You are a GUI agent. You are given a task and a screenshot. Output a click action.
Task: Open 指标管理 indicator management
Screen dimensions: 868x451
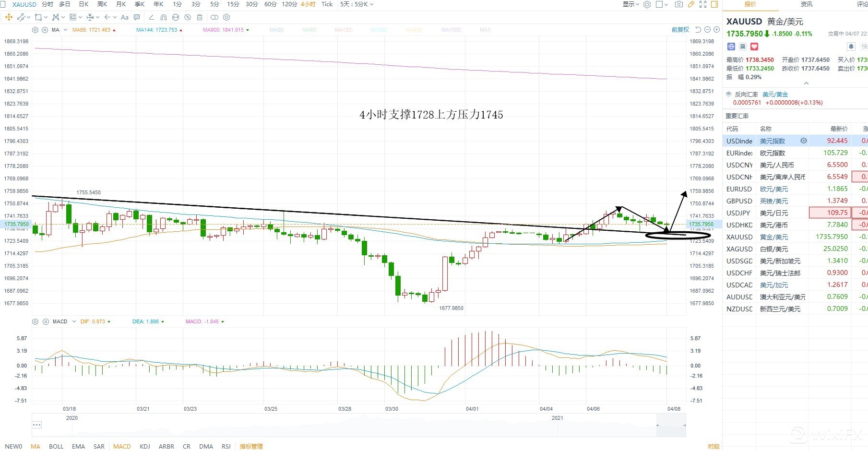(x=251, y=446)
